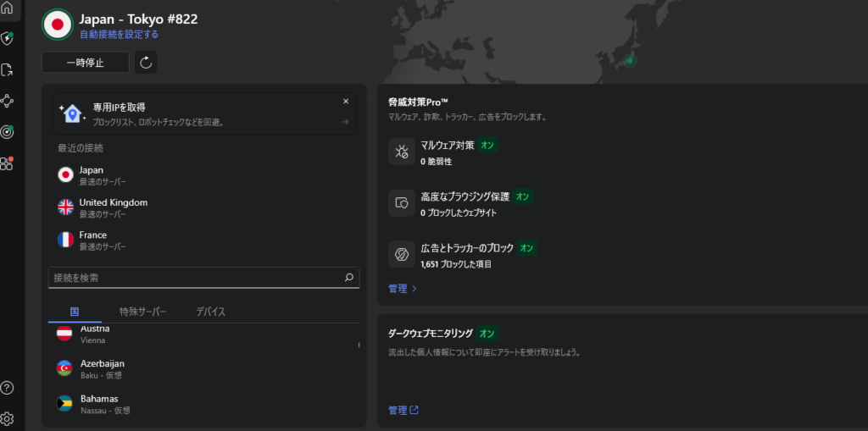This screenshot has height=431, width=868.
Task: Toggle 高度なブラウジング保護 オン badge
Action: click(x=523, y=196)
